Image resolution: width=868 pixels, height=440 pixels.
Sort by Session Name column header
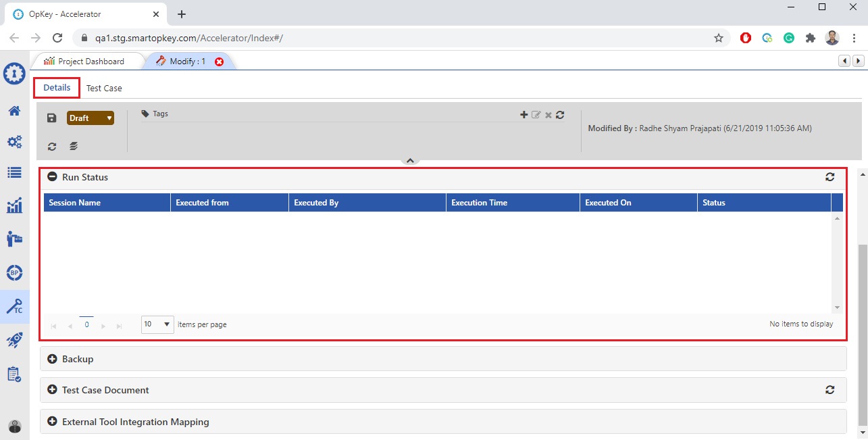pyautogui.click(x=75, y=203)
